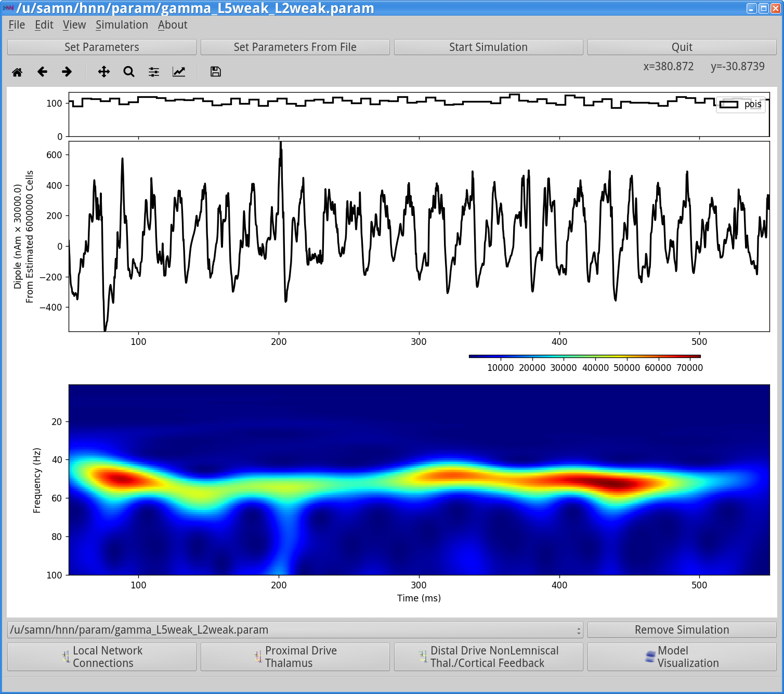The height and width of the screenshot is (694, 784).
Task: Click the x=380.872 cursor coordinate readout
Action: [x=669, y=67]
